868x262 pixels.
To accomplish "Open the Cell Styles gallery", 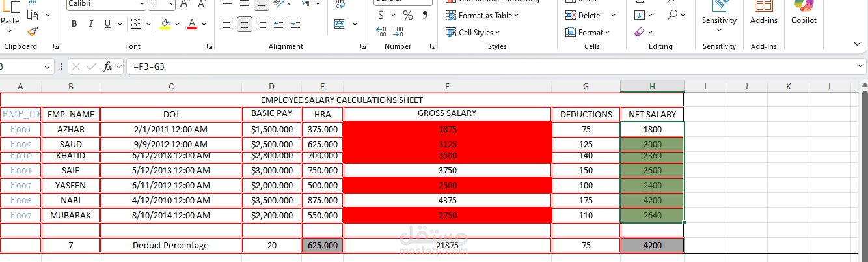I will click(x=474, y=32).
